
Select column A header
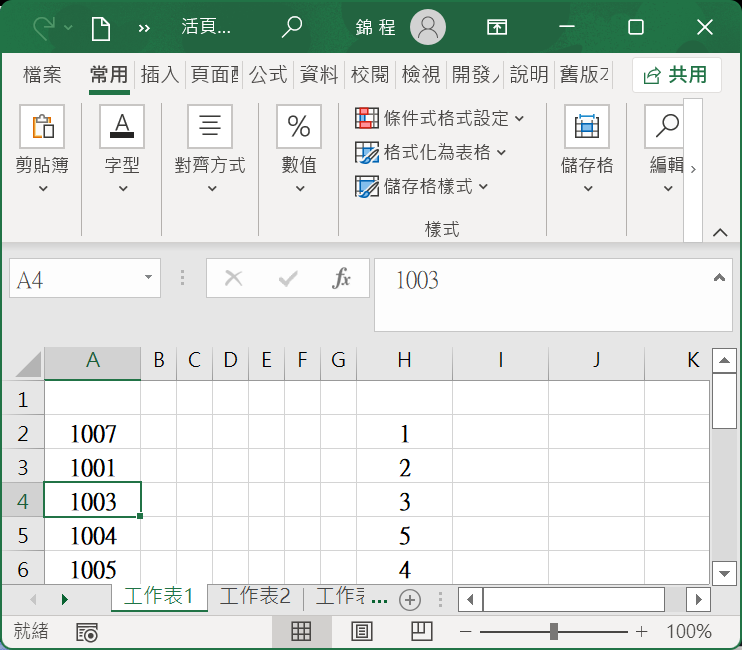tap(93, 362)
